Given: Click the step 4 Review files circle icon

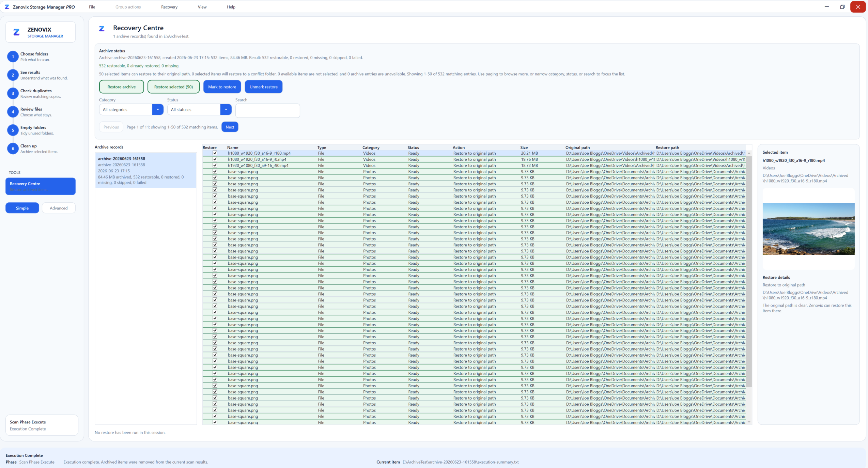Looking at the screenshot, I should [13, 112].
